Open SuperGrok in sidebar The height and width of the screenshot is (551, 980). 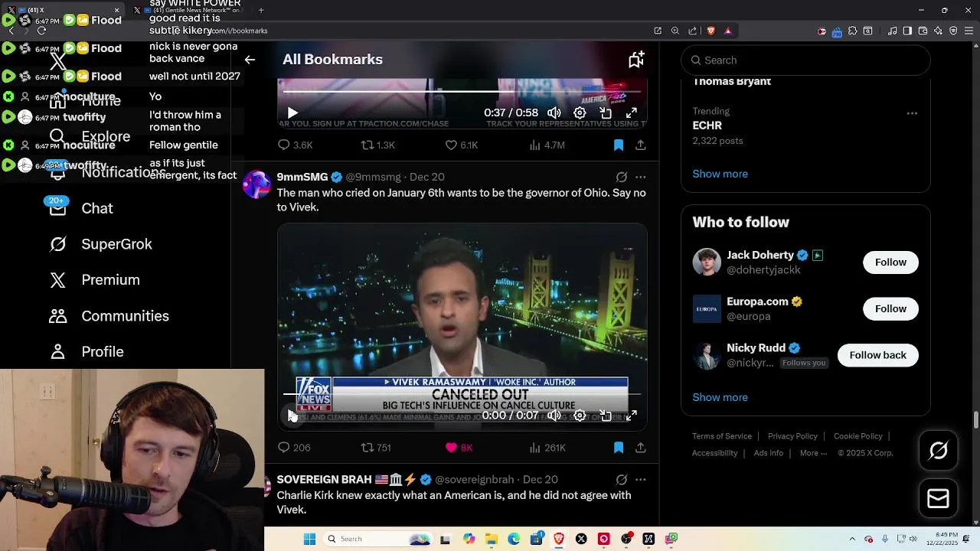coord(100,244)
